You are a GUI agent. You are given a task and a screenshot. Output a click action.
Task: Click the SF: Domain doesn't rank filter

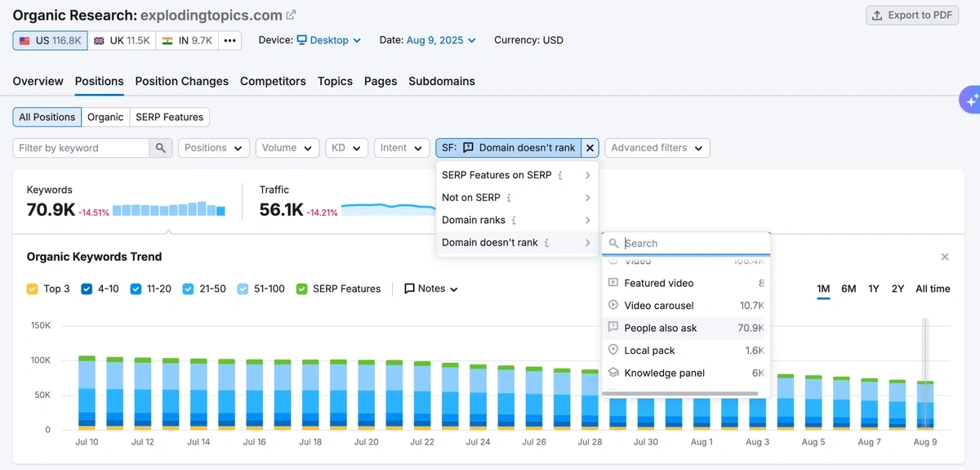tap(509, 148)
